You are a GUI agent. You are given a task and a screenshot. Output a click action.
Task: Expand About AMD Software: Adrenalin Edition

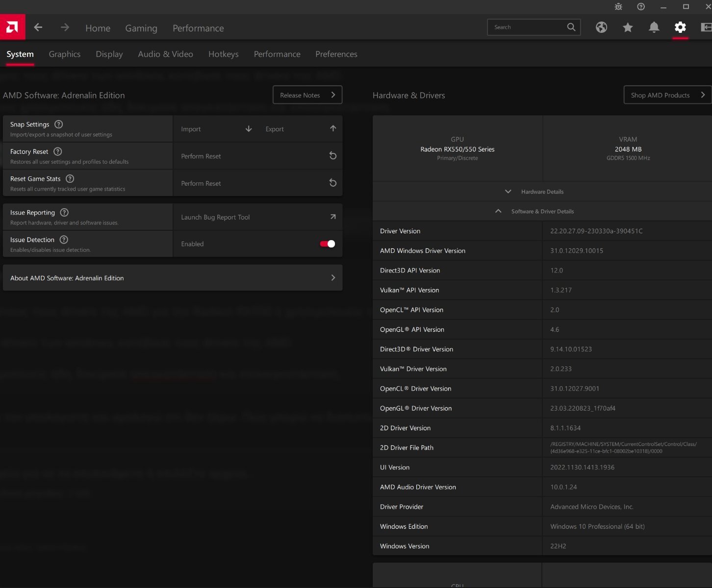[x=173, y=278]
